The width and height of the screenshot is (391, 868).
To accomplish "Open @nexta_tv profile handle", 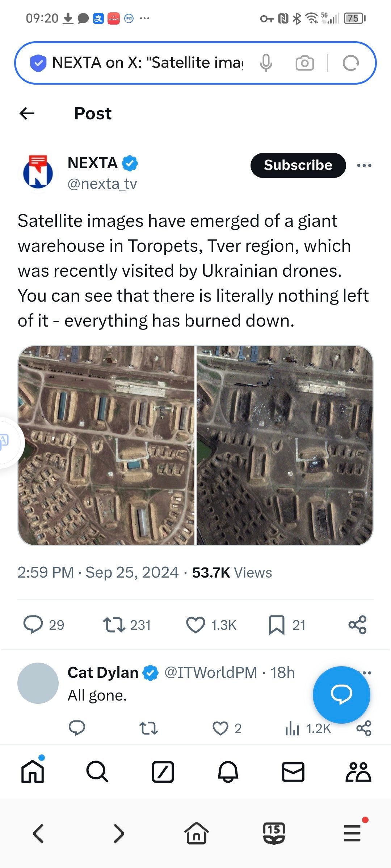I will [x=102, y=184].
